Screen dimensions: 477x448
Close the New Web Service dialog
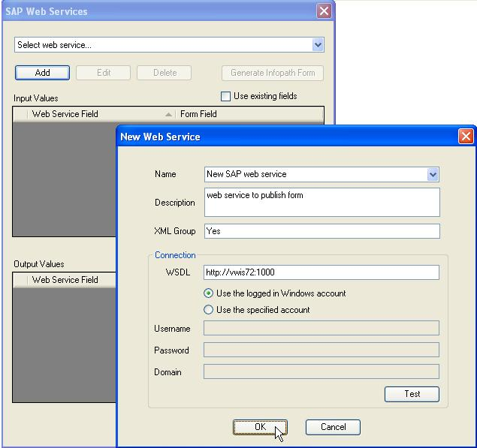(466, 137)
